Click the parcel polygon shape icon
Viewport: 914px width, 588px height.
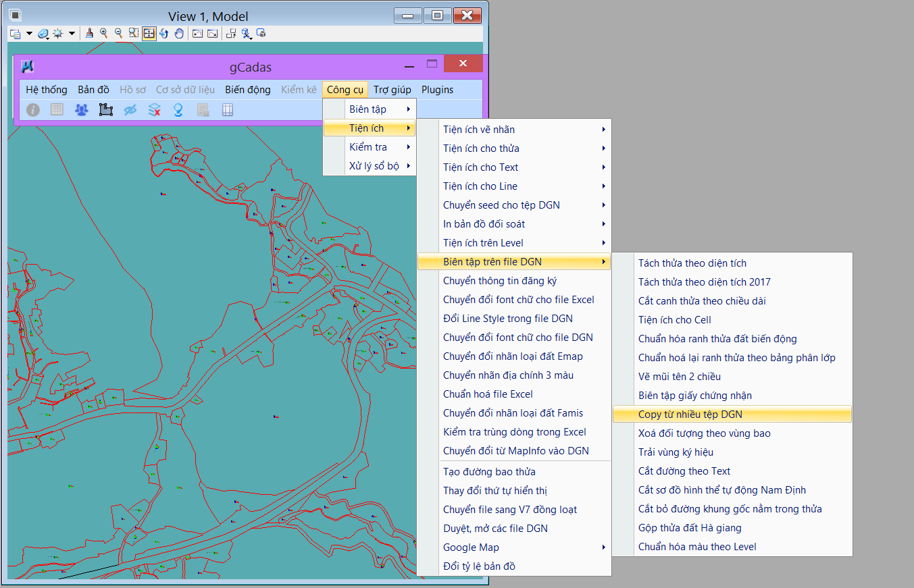pyautogui.click(x=105, y=109)
